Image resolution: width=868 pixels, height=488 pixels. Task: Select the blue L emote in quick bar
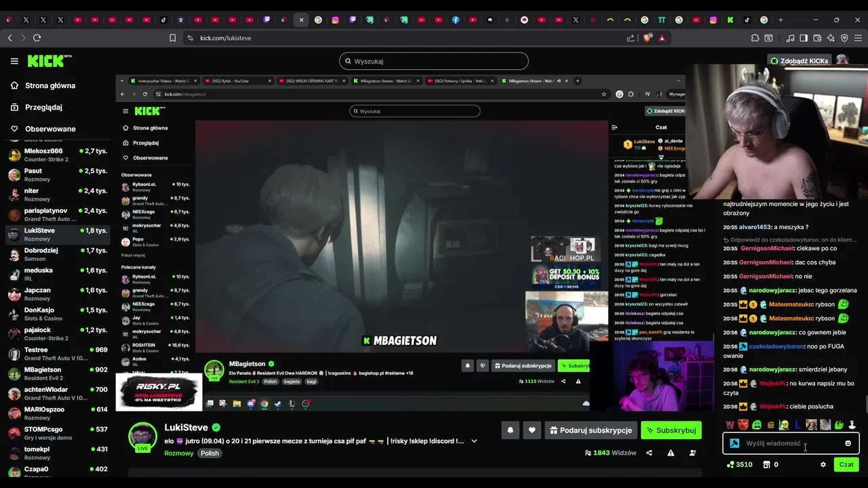point(797,425)
